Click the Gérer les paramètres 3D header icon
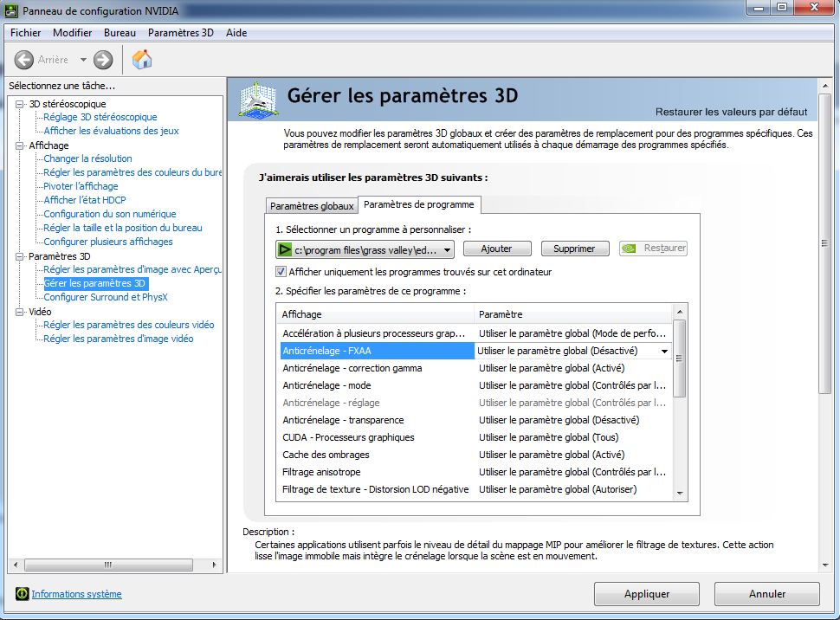 pyautogui.click(x=258, y=100)
